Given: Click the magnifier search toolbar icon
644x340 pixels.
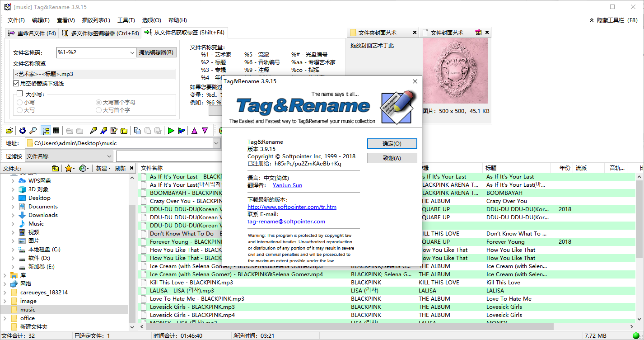Looking at the screenshot, I should click(33, 131).
